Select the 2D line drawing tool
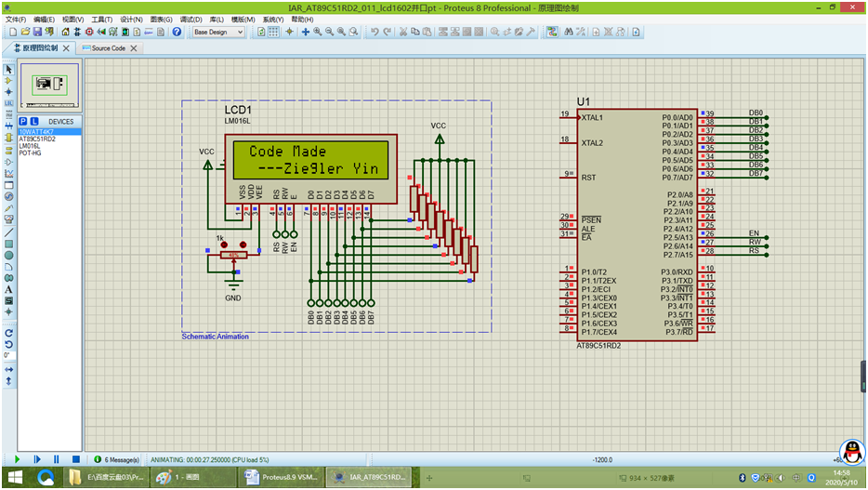The height and width of the screenshot is (490, 868). click(x=9, y=232)
